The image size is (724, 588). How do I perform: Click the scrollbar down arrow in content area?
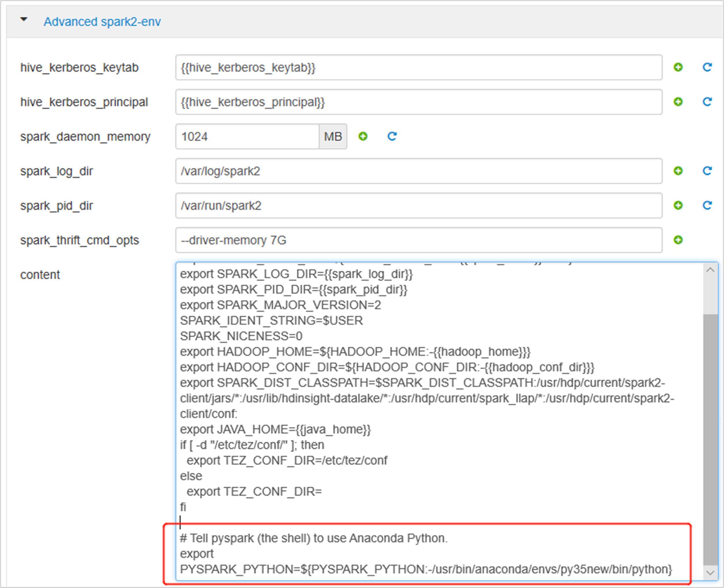point(711,573)
